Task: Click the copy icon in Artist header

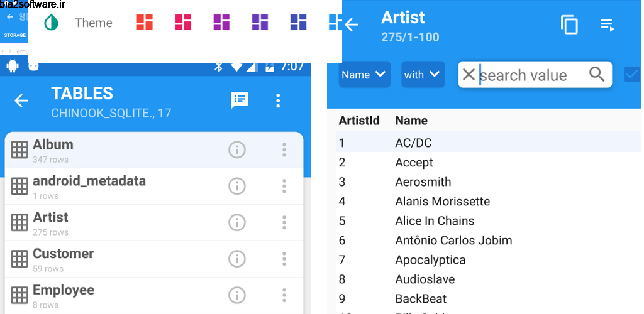Action: click(569, 25)
